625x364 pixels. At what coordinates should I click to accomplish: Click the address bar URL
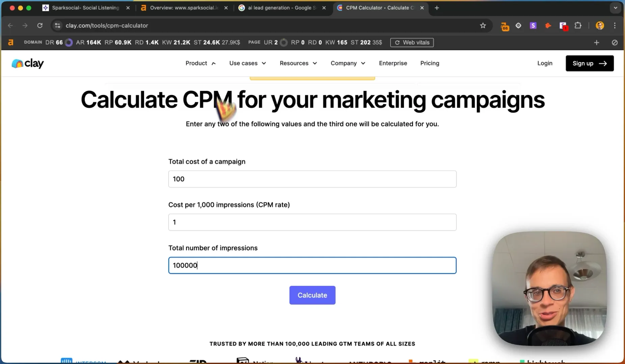point(107,26)
